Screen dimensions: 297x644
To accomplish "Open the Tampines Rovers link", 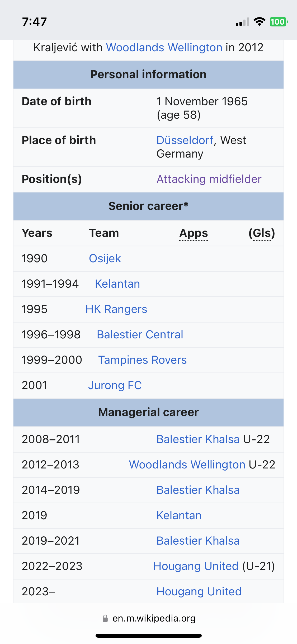I will click(x=143, y=360).
